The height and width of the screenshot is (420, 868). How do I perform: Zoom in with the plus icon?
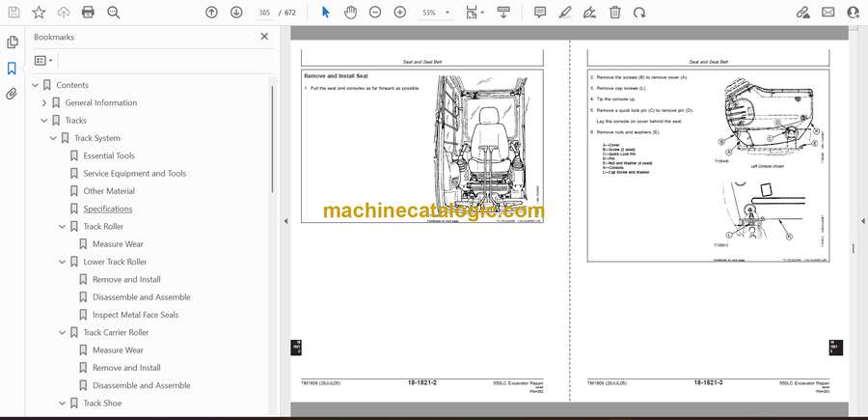point(400,13)
